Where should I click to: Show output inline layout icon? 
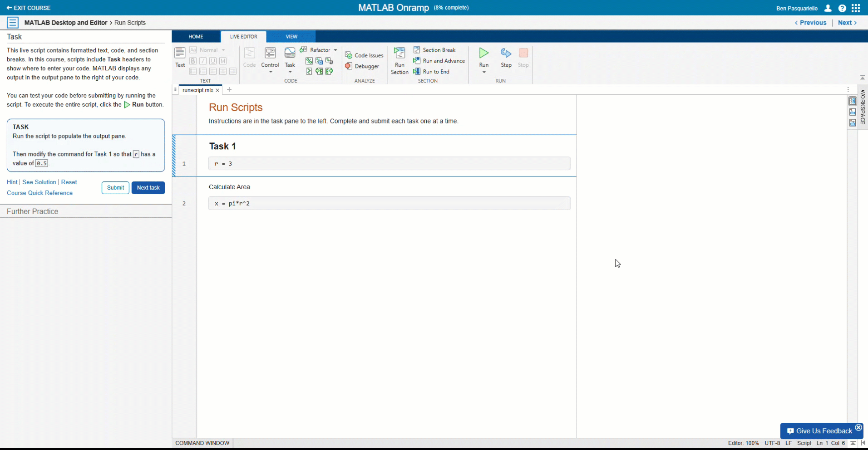coord(853,112)
